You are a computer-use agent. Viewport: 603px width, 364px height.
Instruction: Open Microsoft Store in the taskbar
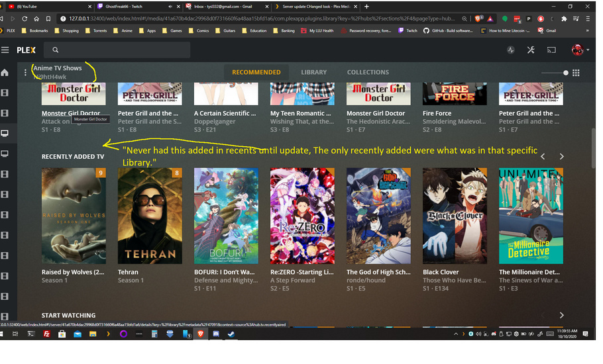tap(62, 334)
